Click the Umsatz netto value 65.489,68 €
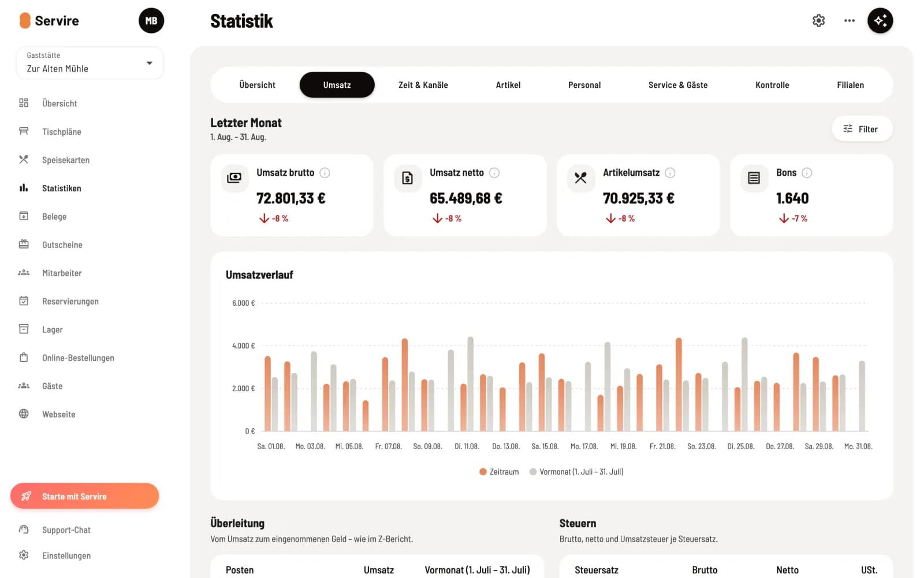This screenshot has height=578, width=924. [x=466, y=198]
